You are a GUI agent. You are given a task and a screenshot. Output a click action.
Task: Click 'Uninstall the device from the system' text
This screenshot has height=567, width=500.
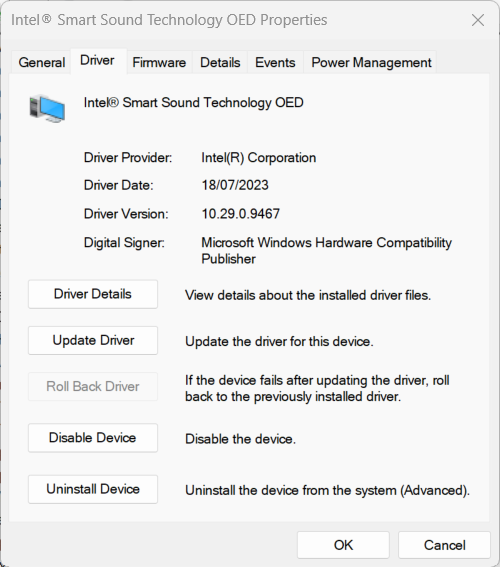pyautogui.click(x=328, y=491)
